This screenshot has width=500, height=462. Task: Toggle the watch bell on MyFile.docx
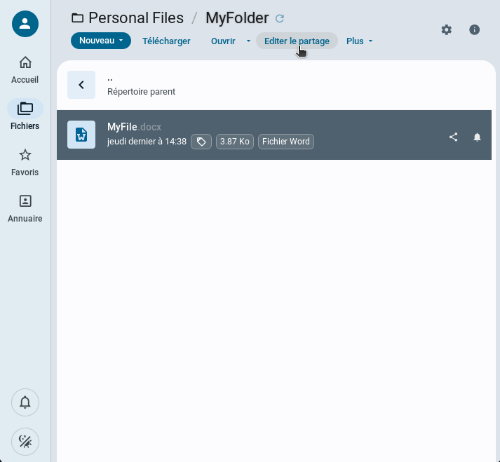point(477,137)
